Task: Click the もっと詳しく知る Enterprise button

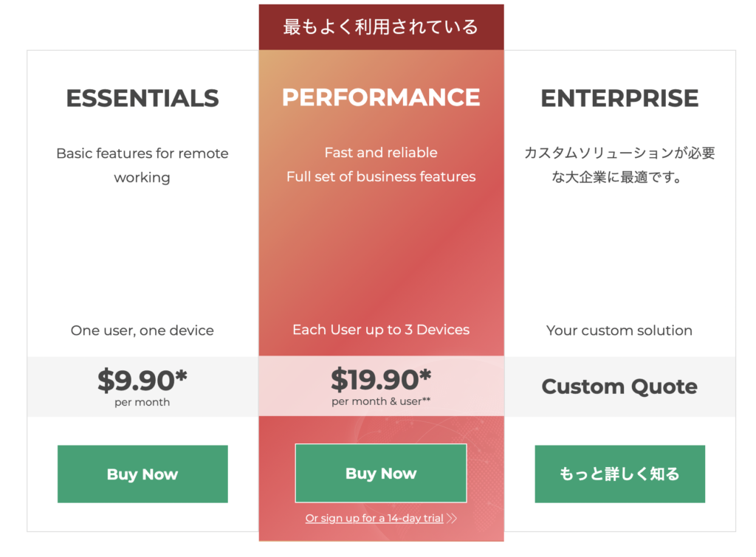Action: 619,474
